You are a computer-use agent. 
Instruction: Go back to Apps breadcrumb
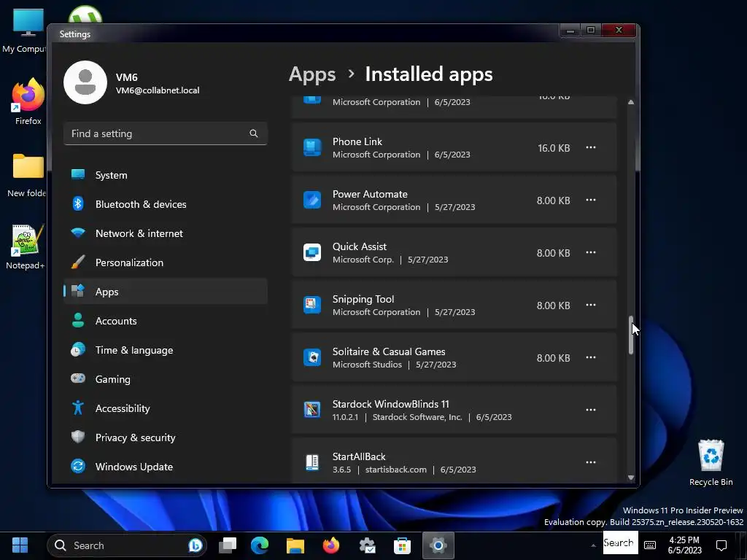click(x=312, y=74)
